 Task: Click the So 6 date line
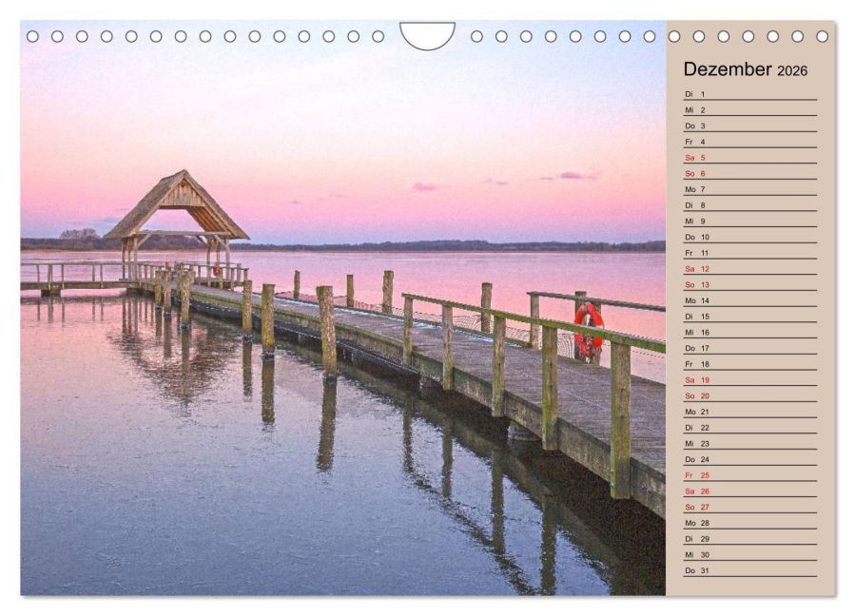coord(749,174)
